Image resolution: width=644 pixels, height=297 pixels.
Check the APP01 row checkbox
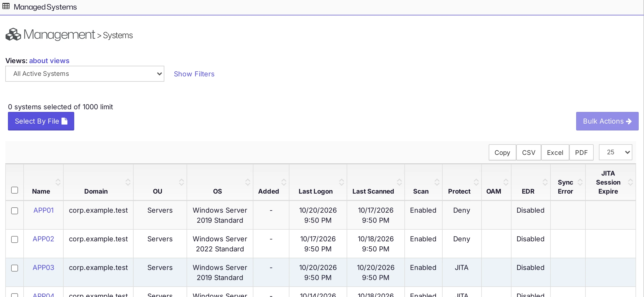(x=15, y=211)
